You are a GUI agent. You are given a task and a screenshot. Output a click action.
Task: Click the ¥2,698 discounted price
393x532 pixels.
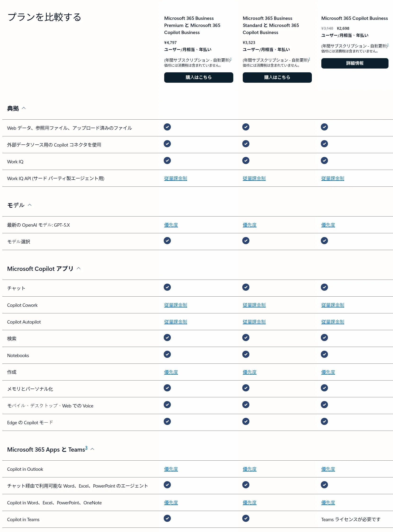(343, 28)
